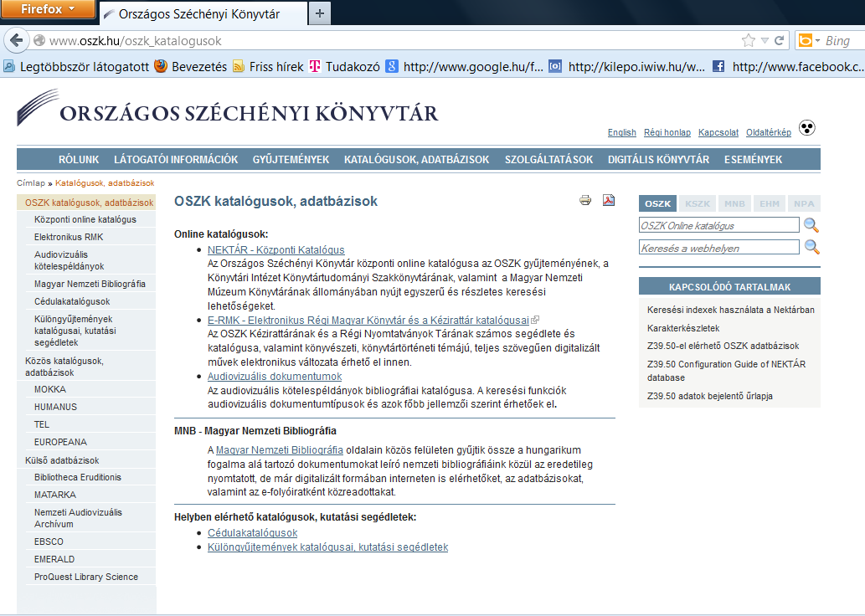Viewport: 865px width, 616px height.
Task: Select the EHM search tab
Action: click(770, 203)
